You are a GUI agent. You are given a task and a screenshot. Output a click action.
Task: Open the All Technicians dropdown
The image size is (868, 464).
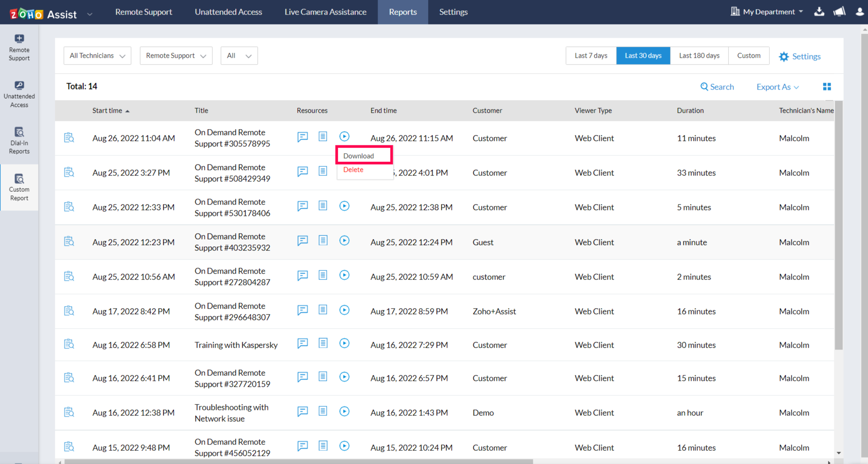97,55
